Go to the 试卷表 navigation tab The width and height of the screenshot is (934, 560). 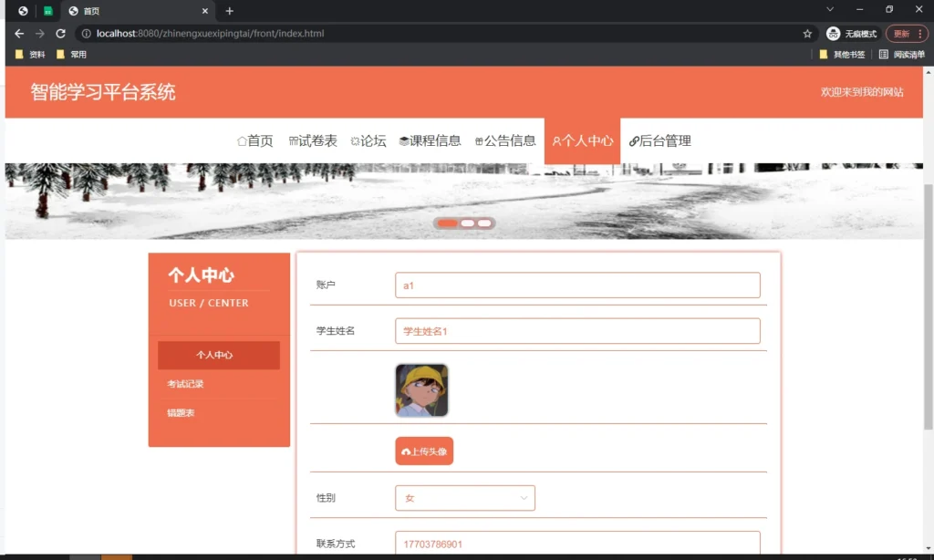point(313,141)
